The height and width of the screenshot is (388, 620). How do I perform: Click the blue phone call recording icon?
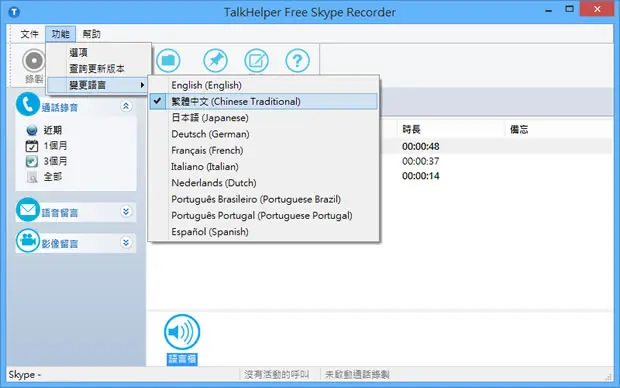(x=28, y=104)
